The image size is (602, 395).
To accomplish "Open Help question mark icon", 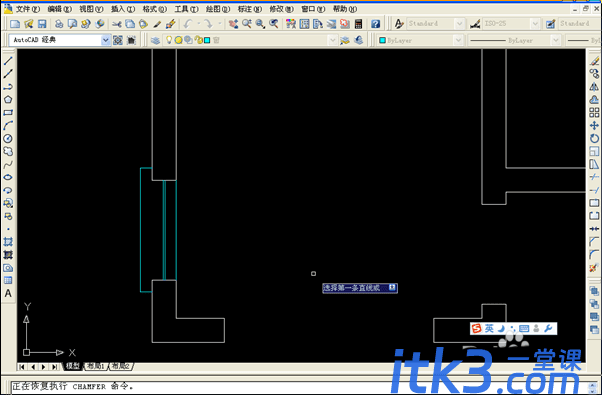I will 375,24.
